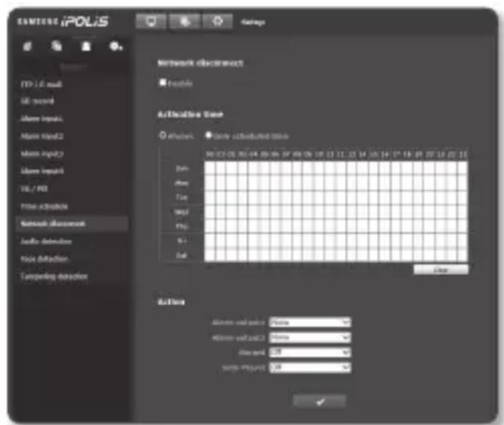Viewport: 504px width, 425px height.
Task: Open the Alarm output2 dropdown
Action: [310, 337]
